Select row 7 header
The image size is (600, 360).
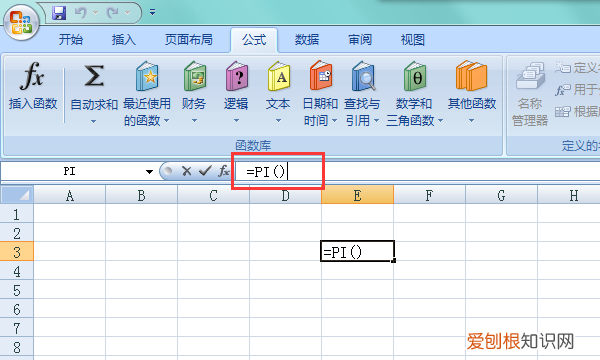point(17,327)
